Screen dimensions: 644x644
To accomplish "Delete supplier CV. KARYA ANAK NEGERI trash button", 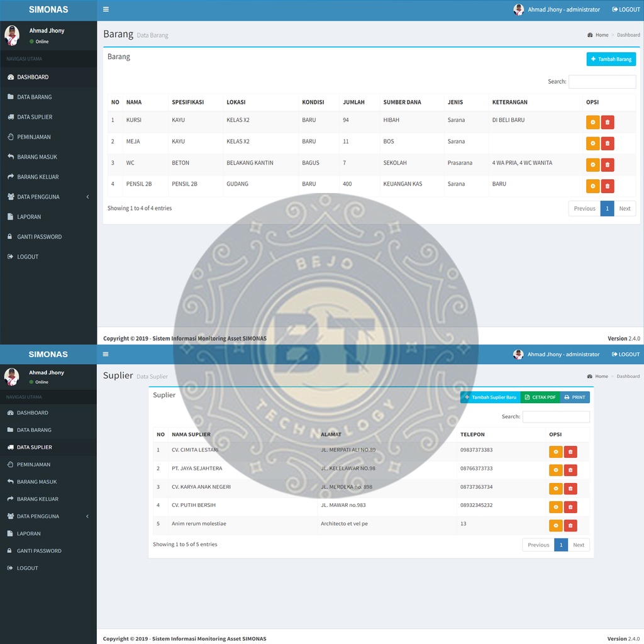I will click(570, 489).
